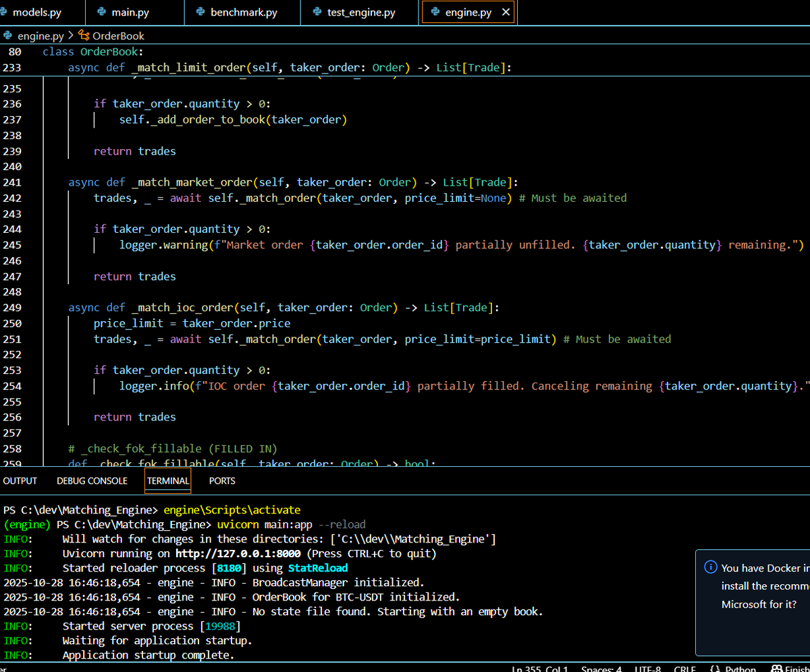Screen dimensions: 810x672
Task: Click comment '# _check_fok_fillable (FILLED IN)'
Action: pyautogui.click(x=173, y=449)
